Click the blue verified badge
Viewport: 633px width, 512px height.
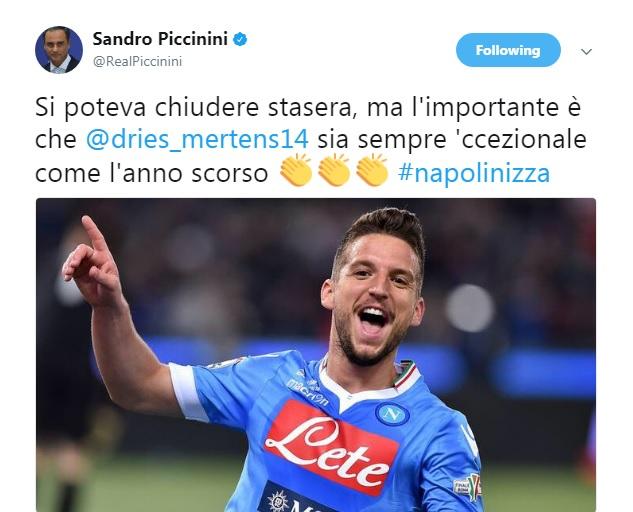[240, 39]
